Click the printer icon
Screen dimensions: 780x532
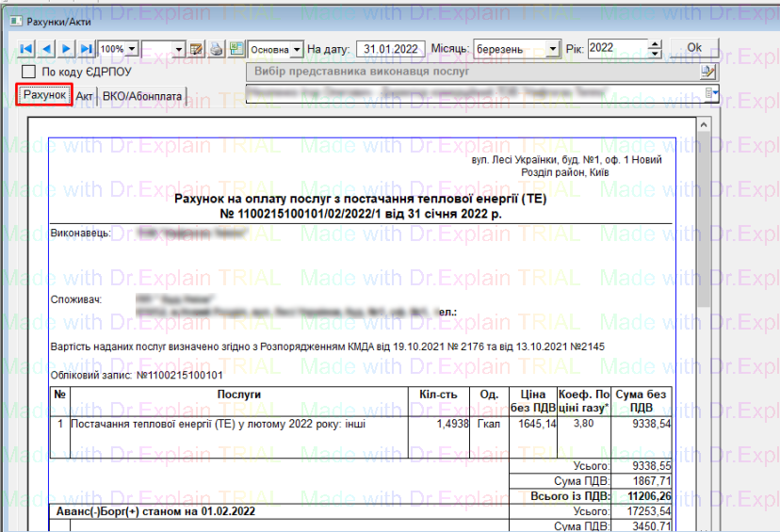(x=216, y=48)
